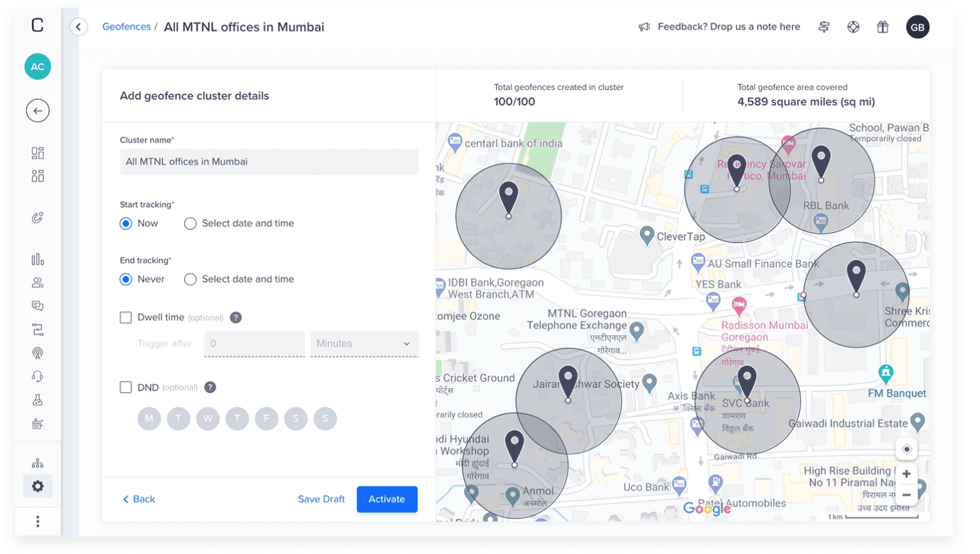Click Save Draft
Screen dimensions: 980x554
321,499
